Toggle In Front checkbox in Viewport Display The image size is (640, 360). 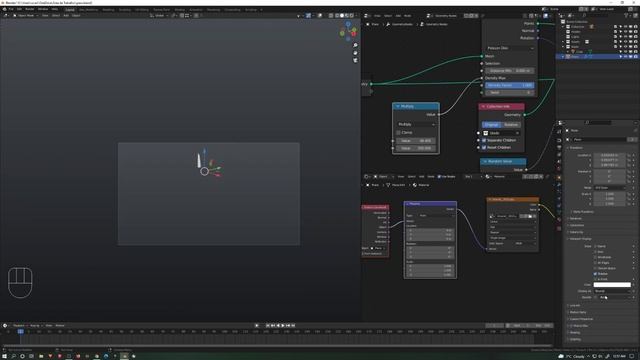(596, 279)
